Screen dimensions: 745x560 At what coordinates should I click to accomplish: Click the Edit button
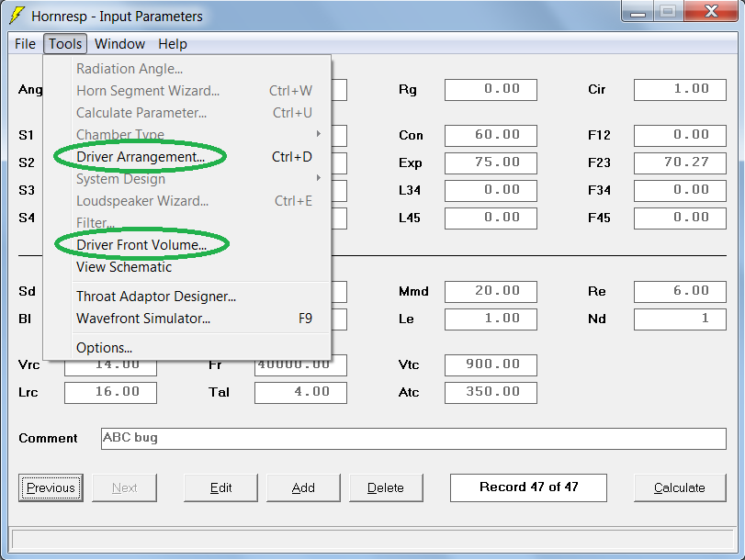point(221,487)
